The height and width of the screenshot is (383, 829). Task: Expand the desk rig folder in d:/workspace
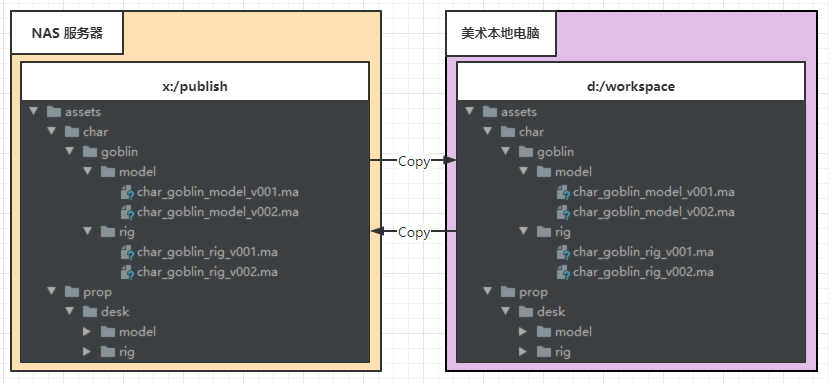523,352
